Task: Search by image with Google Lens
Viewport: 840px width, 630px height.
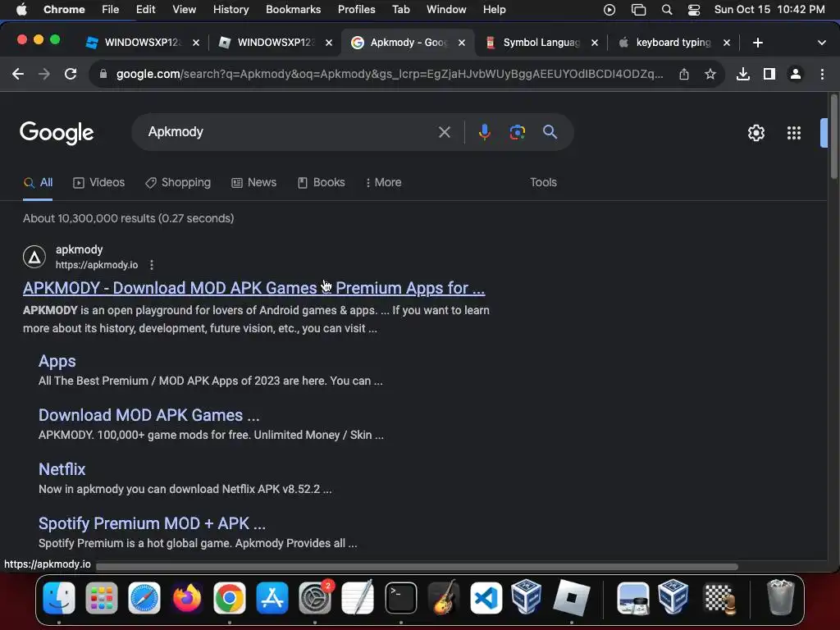Action: pyautogui.click(x=517, y=132)
